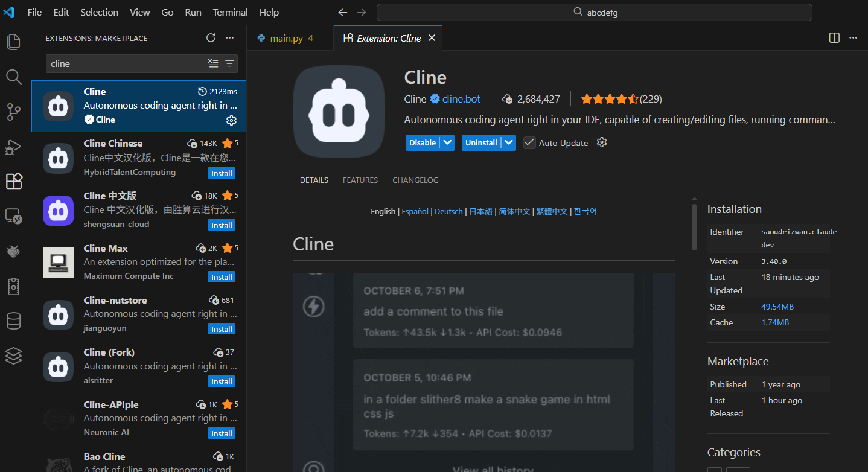Clear extensions search results
Screen dimensions: 868x472
(213, 63)
